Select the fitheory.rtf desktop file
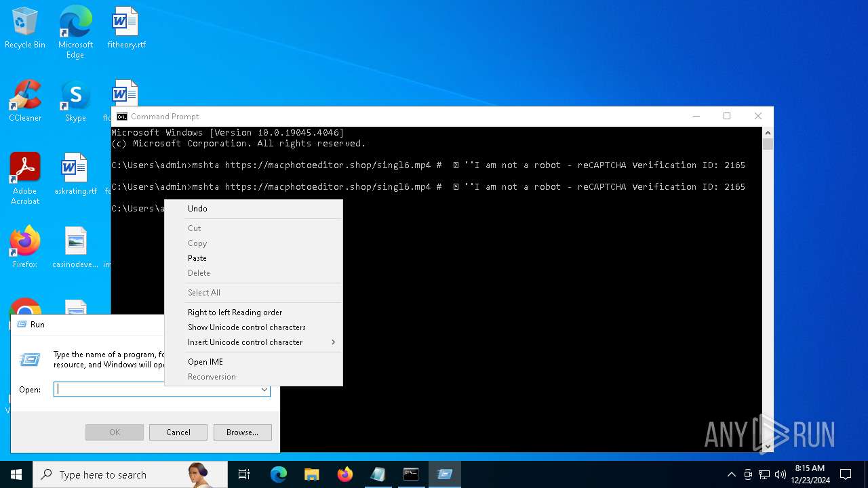Image resolution: width=868 pixels, height=488 pixels. [126, 28]
